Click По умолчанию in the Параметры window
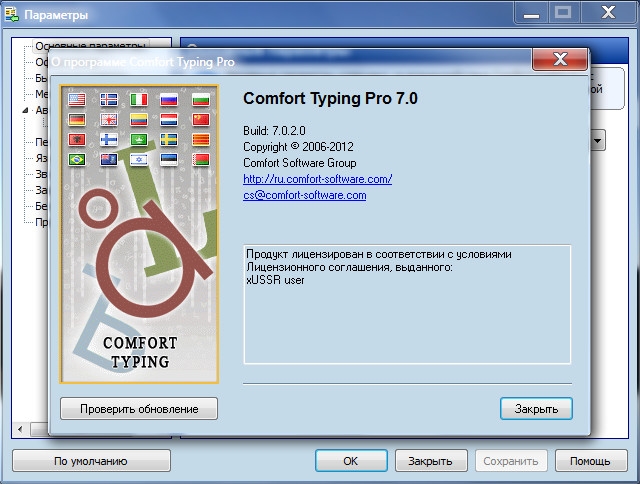The image size is (640, 484). pos(91,461)
